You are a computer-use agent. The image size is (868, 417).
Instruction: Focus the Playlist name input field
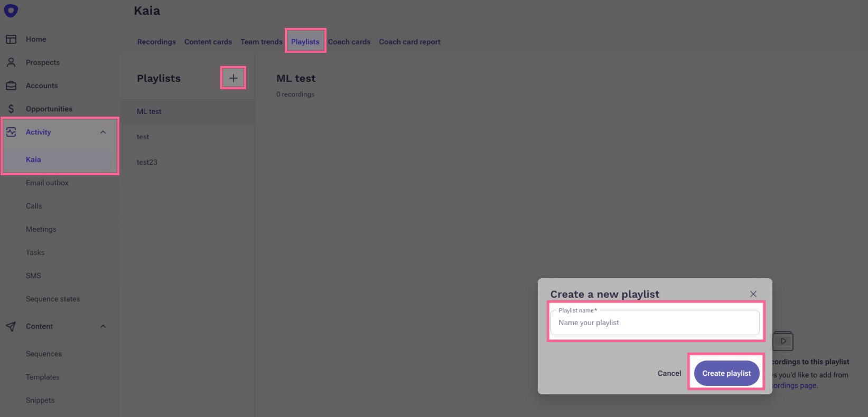[x=655, y=323]
